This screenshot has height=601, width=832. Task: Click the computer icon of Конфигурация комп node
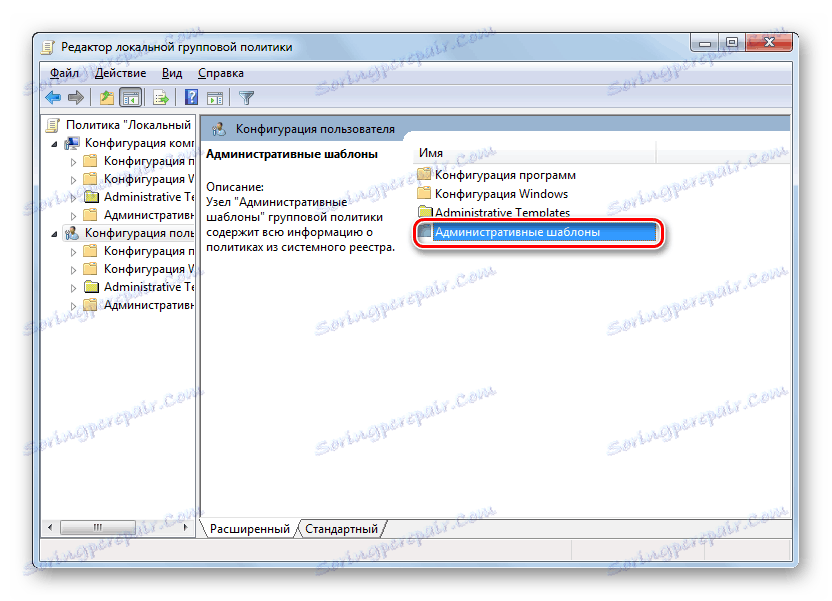click(72, 143)
